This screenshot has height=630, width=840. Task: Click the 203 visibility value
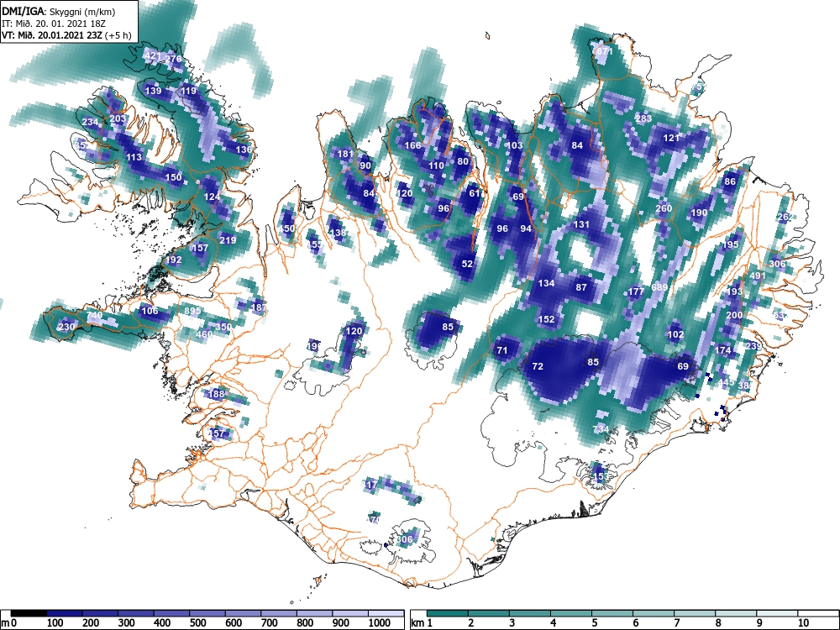pyautogui.click(x=118, y=118)
